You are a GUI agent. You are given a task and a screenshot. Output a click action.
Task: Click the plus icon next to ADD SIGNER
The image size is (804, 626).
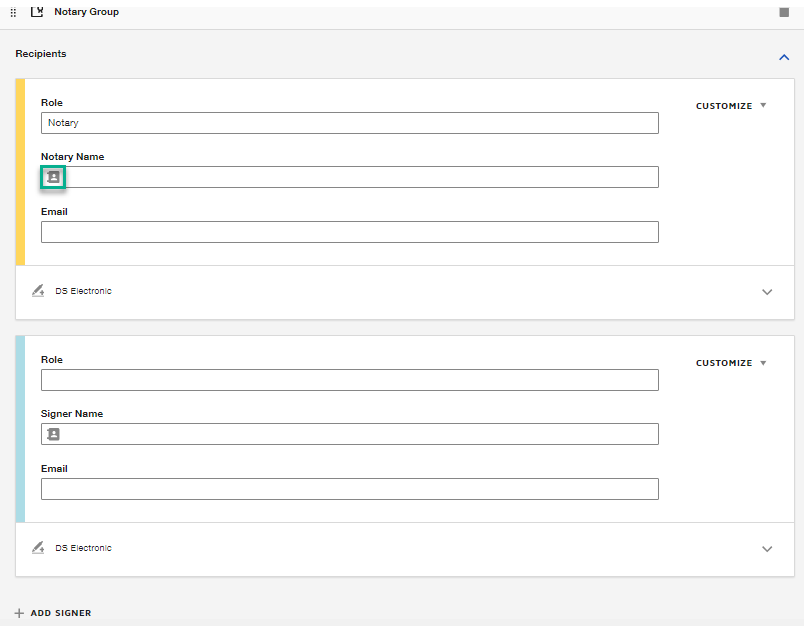coord(20,613)
